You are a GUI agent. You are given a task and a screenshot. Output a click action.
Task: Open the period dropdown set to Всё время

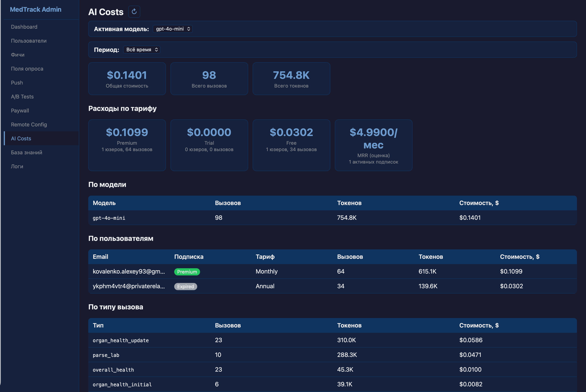click(x=142, y=50)
